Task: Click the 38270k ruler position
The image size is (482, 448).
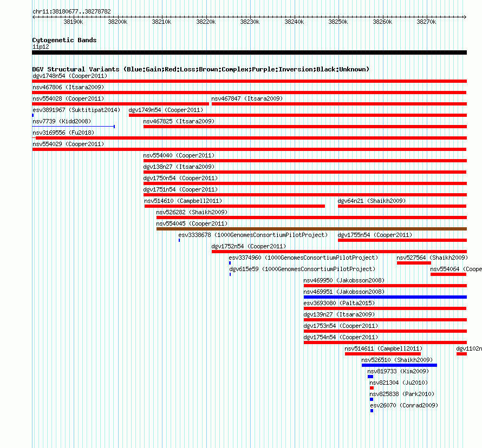Action: (x=426, y=22)
